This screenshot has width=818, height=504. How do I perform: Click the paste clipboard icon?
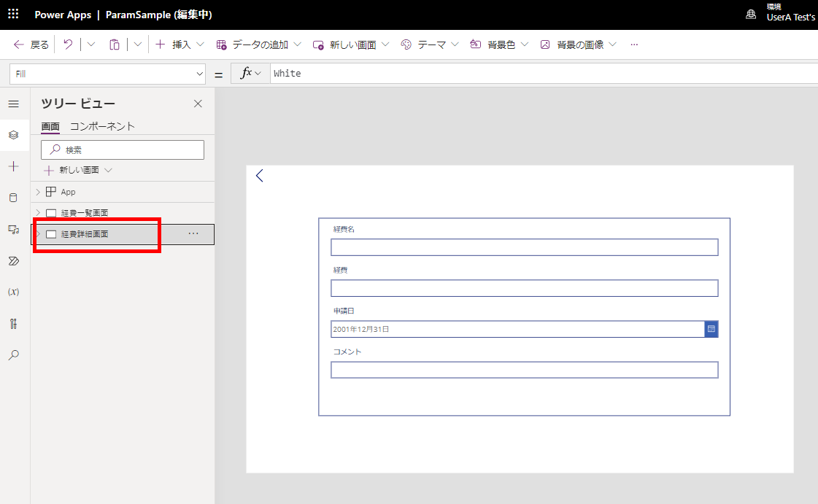tap(115, 44)
